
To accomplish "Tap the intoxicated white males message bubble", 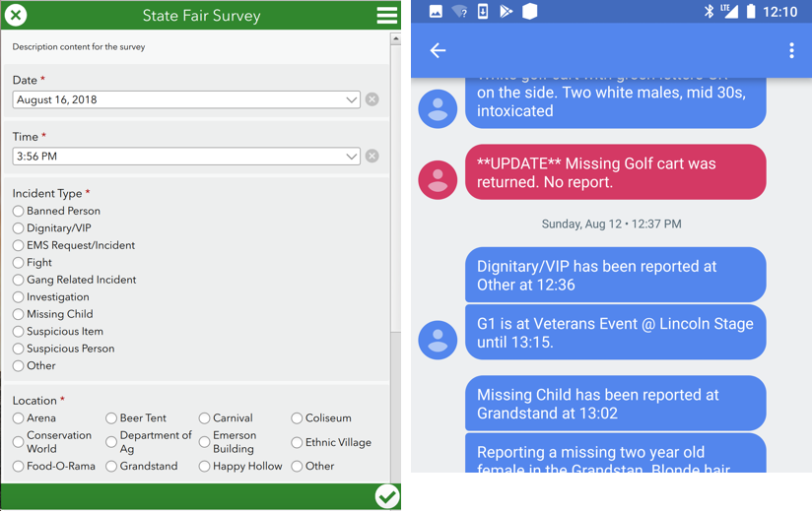I will (x=615, y=101).
